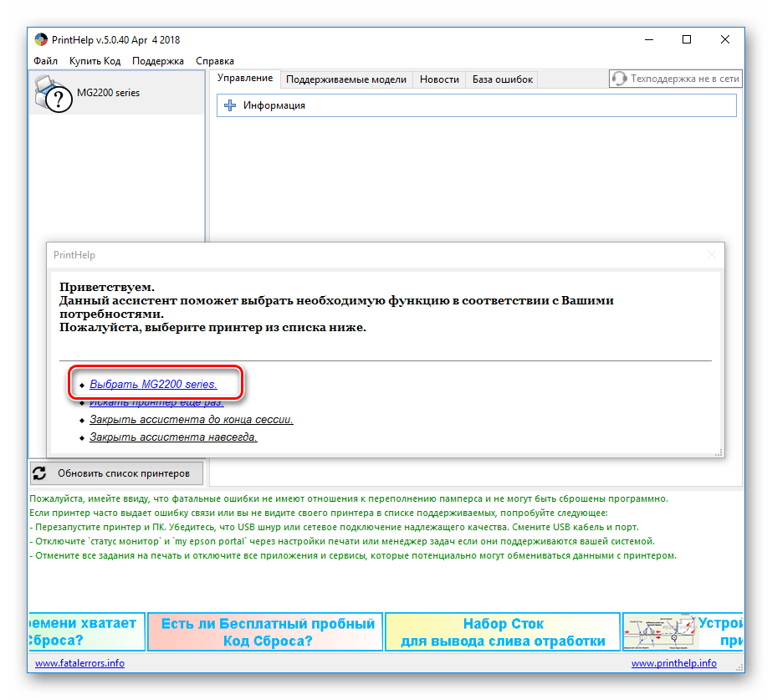The width and height of the screenshot is (772, 700).
Task: Open the www.fatalerrors.info link
Action: pos(79,663)
